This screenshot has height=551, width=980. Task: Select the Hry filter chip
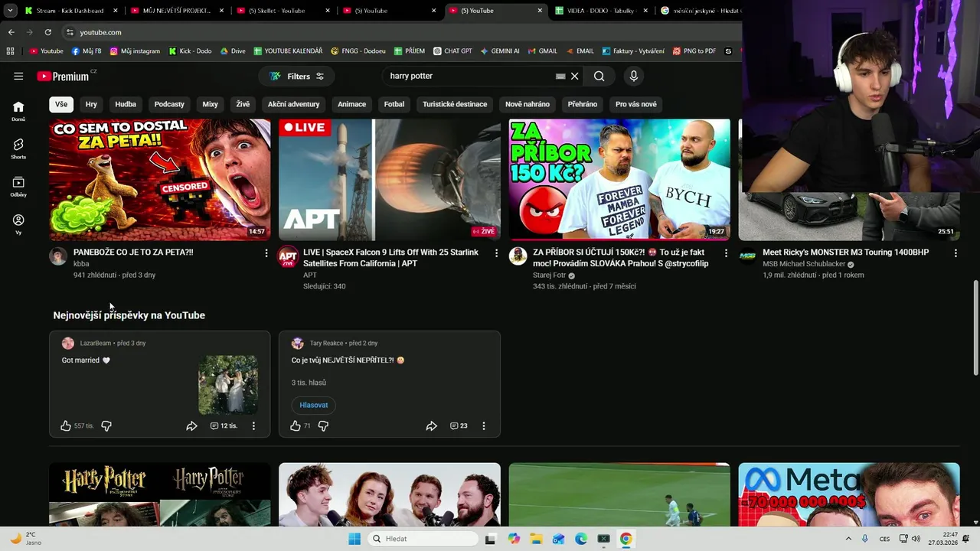(91, 104)
